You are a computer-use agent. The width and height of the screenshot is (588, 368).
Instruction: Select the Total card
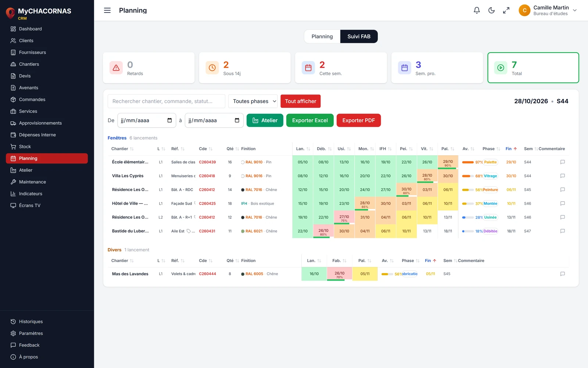coord(533,68)
